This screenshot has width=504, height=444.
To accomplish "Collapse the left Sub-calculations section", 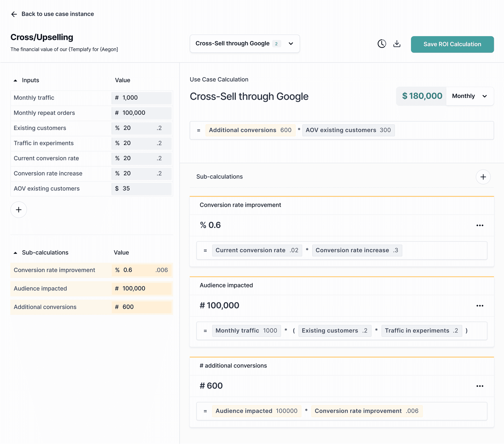I will coord(15,253).
